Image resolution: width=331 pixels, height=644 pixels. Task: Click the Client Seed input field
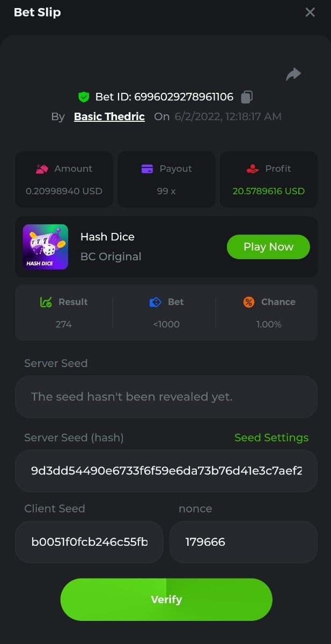coord(89,542)
